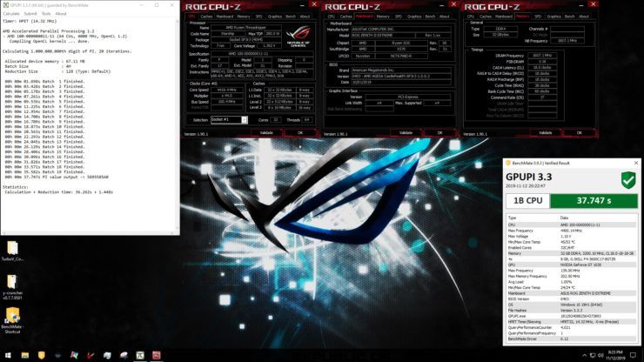This screenshot has height=362, width=644.
Task: Click the 1B CPU label in BenchMate
Action: point(527,200)
